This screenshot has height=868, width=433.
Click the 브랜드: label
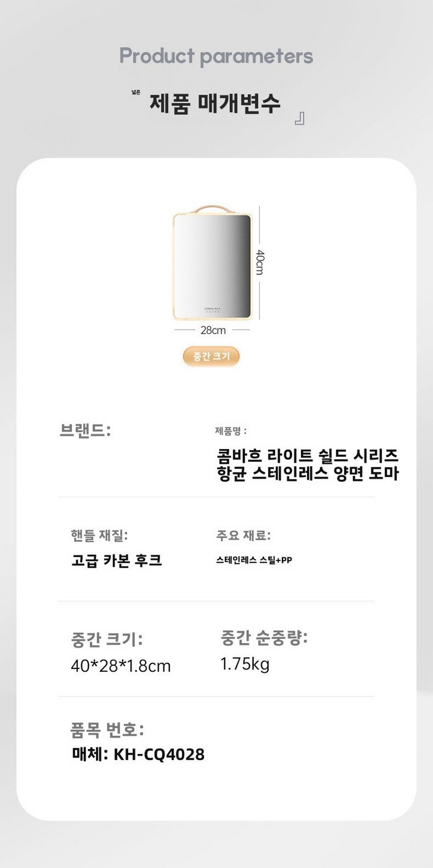click(x=85, y=430)
